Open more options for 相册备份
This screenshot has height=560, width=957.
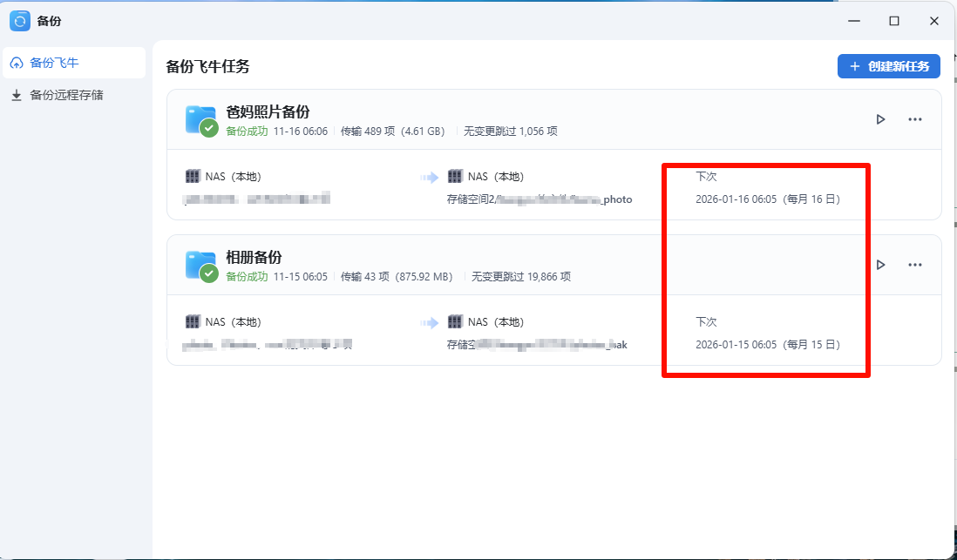click(915, 265)
